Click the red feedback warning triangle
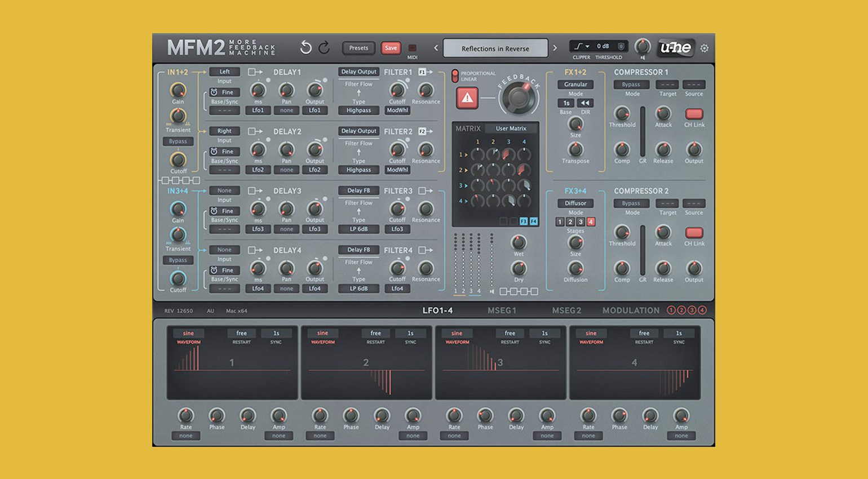Screen dimensions: 868x479 click(x=467, y=98)
